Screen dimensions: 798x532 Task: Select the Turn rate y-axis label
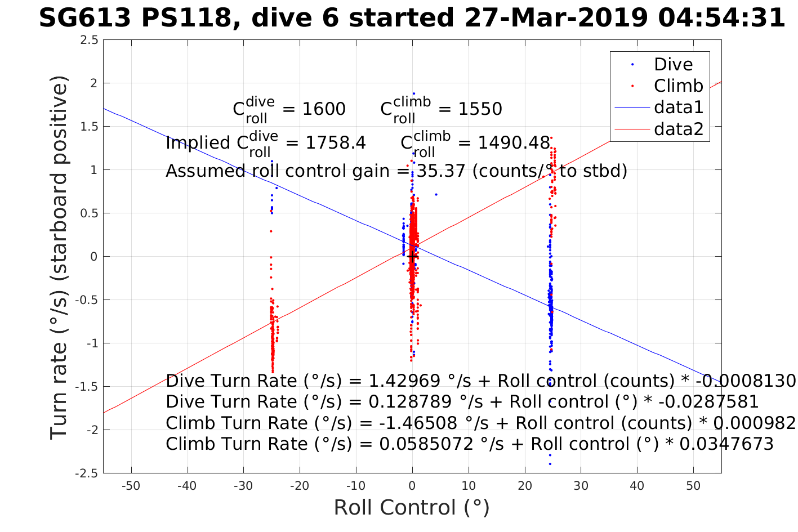click(59, 257)
